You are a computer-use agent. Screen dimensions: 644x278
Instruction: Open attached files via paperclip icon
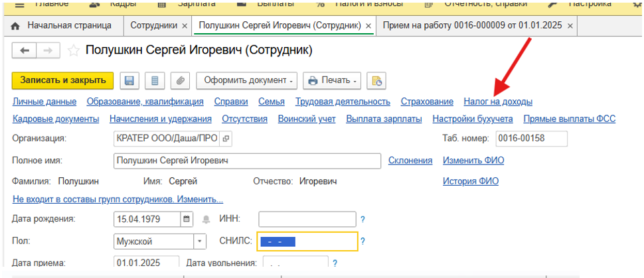tap(179, 81)
